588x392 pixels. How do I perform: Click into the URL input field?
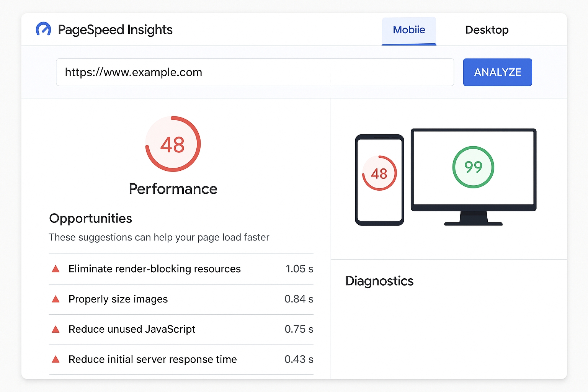tap(255, 72)
